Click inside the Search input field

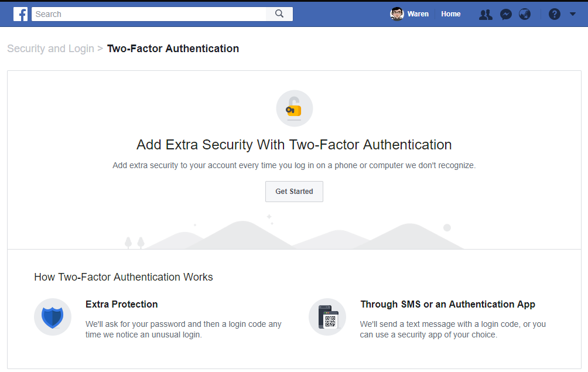(146, 13)
